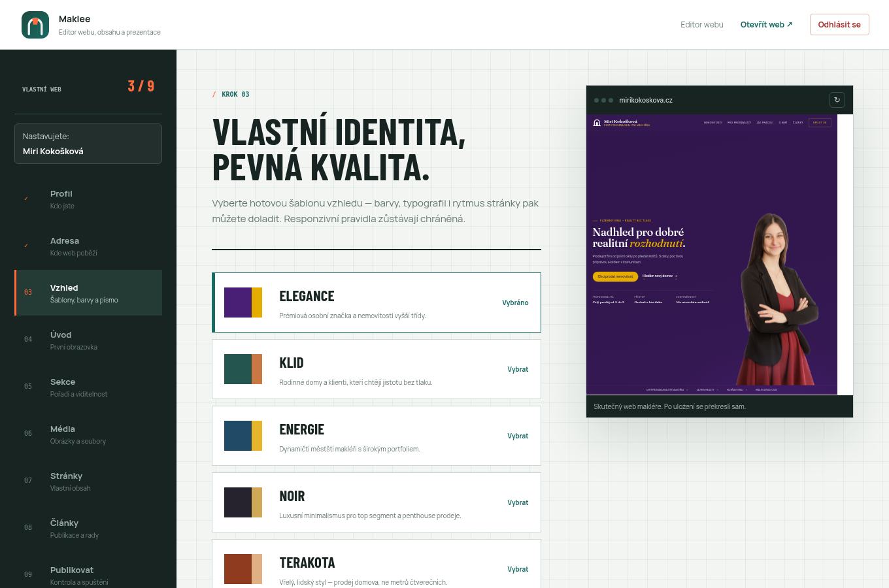Click the yellow button in the preview site
The width and height of the screenshot is (889, 588).
615,276
